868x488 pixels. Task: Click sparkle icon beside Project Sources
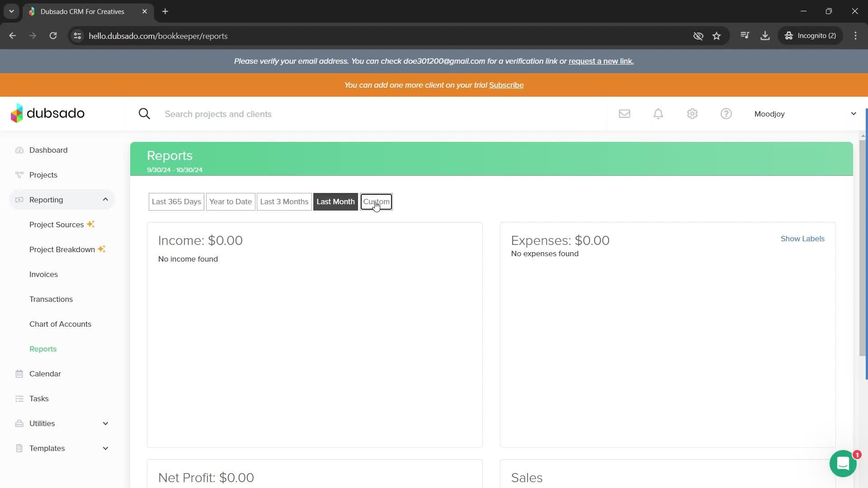point(91,224)
